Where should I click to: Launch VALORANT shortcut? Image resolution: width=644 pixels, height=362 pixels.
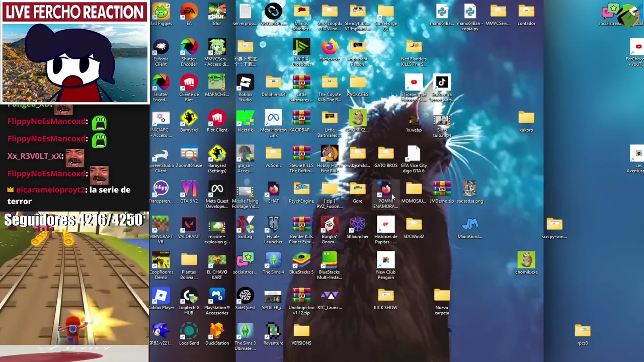189,225
